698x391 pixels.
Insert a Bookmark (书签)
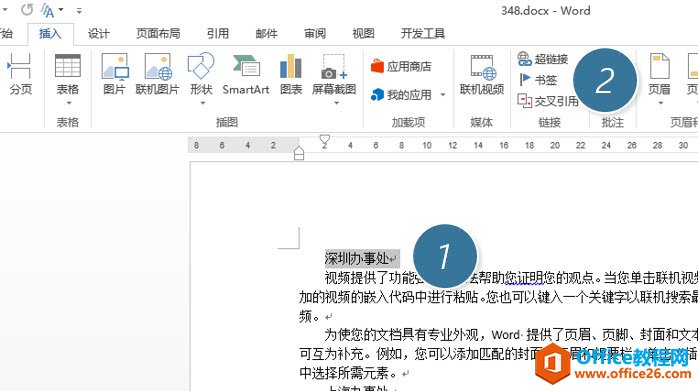(538, 80)
